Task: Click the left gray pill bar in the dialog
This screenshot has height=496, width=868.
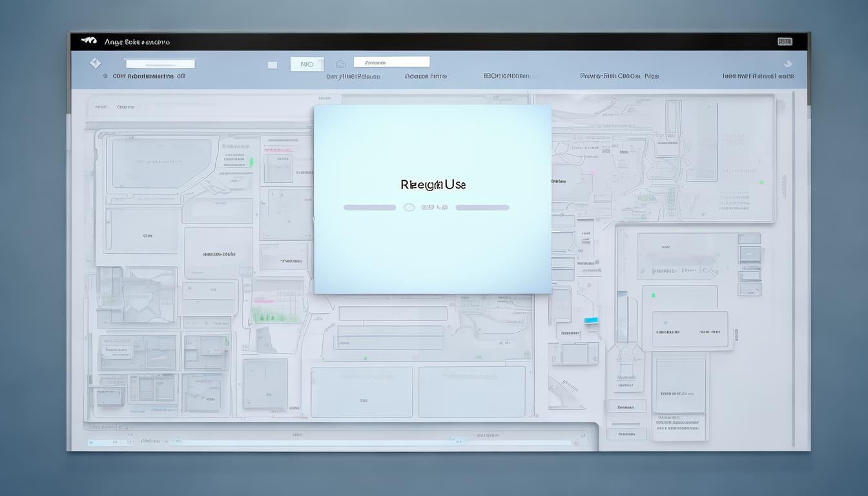Action: pos(369,207)
